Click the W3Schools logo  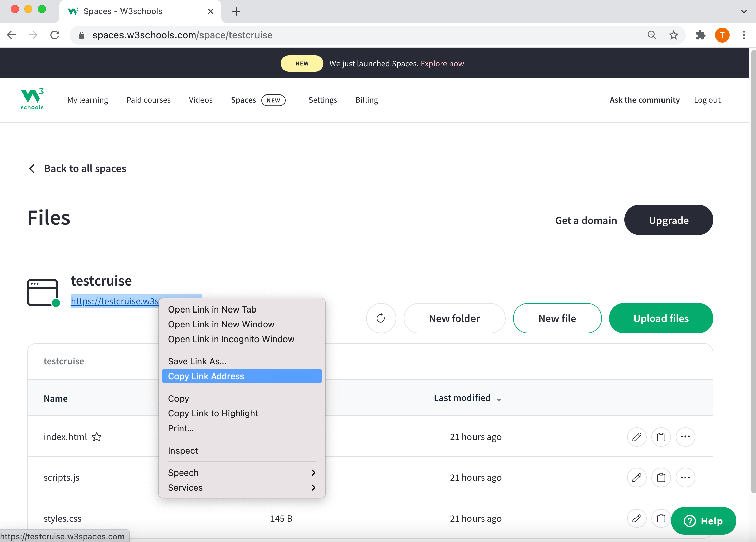pos(32,100)
